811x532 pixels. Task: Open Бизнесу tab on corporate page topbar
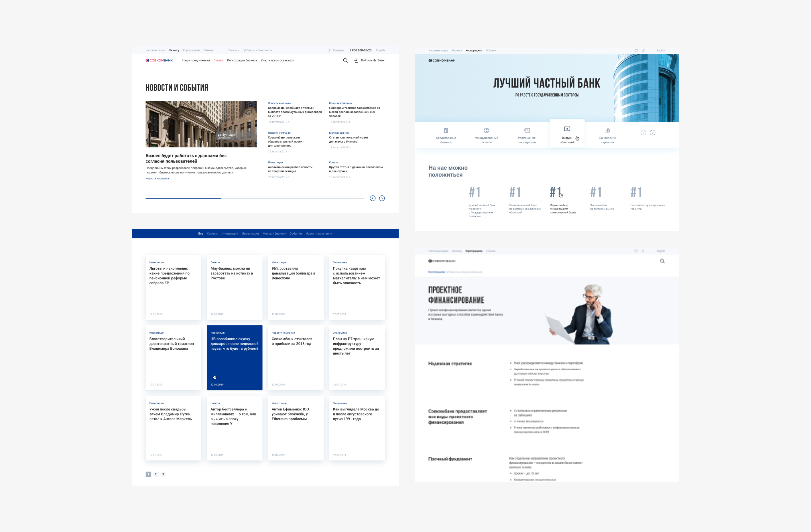pos(456,50)
